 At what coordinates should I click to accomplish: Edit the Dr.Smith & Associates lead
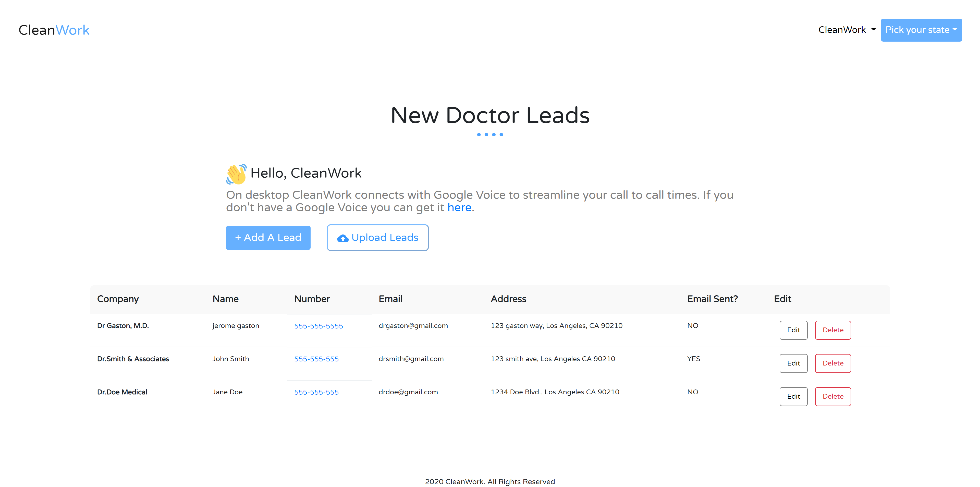click(793, 363)
